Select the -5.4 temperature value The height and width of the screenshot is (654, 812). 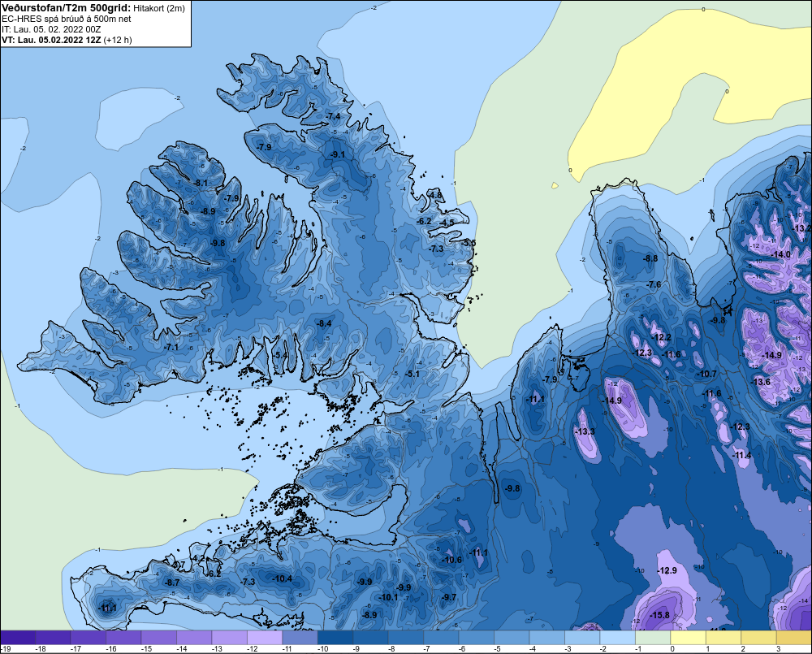(x=279, y=355)
